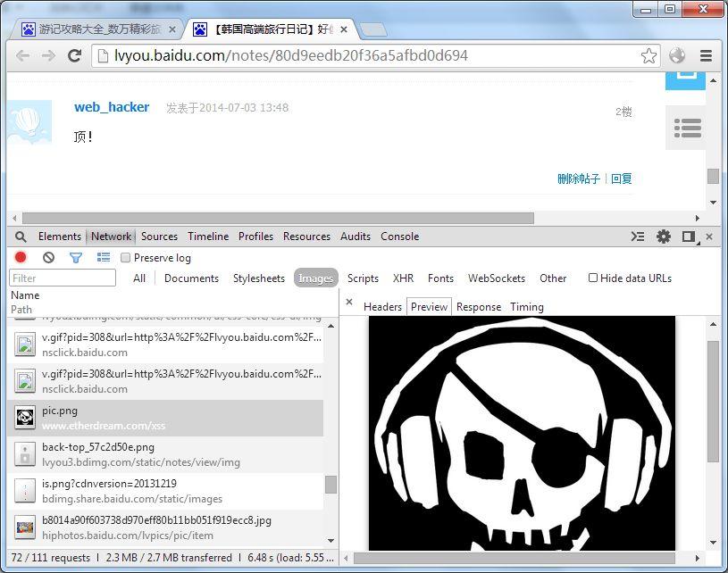Image resolution: width=728 pixels, height=573 pixels.
Task: Select the Images filter
Action: coord(315,278)
